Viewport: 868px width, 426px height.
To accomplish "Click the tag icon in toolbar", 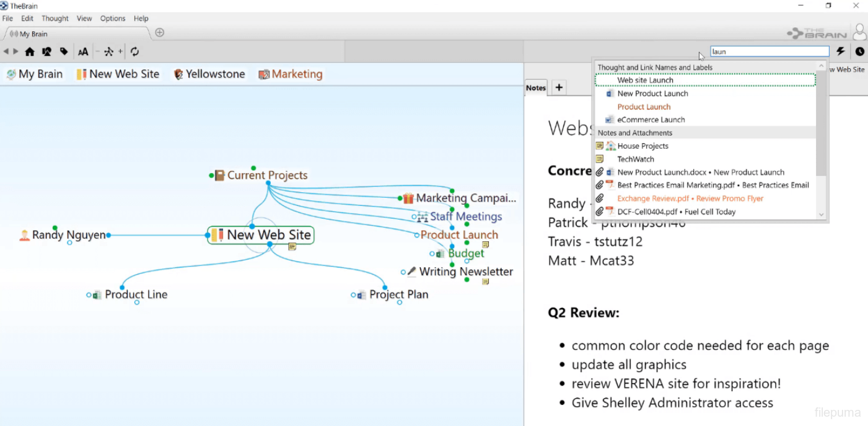I will 64,52.
